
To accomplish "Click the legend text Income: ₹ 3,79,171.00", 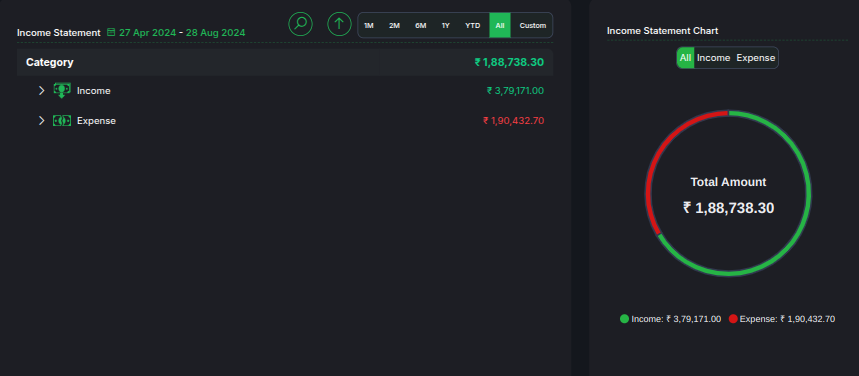I will pos(676,319).
